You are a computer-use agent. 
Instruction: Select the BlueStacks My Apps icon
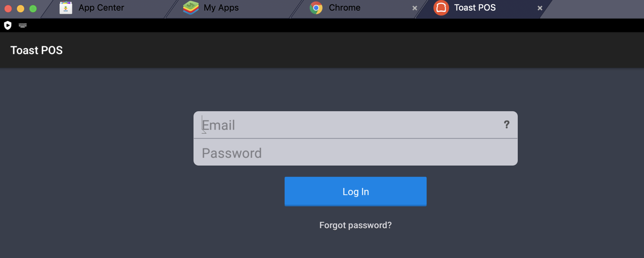[x=190, y=7]
